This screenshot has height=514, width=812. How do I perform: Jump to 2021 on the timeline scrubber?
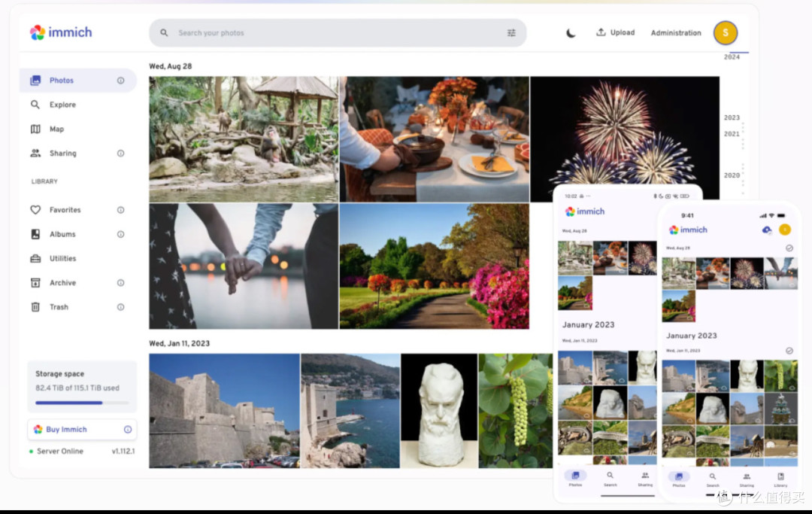click(x=732, y=134)
